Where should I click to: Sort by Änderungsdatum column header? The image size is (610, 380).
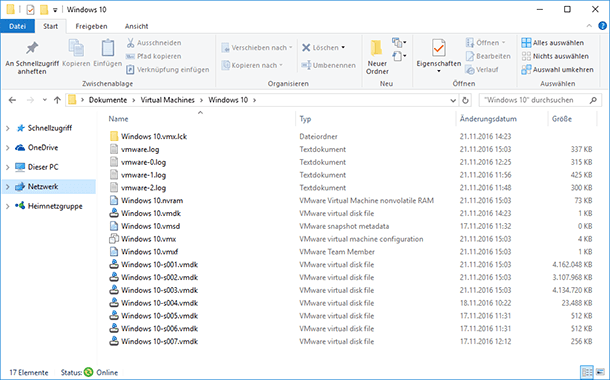coord(488,119)
